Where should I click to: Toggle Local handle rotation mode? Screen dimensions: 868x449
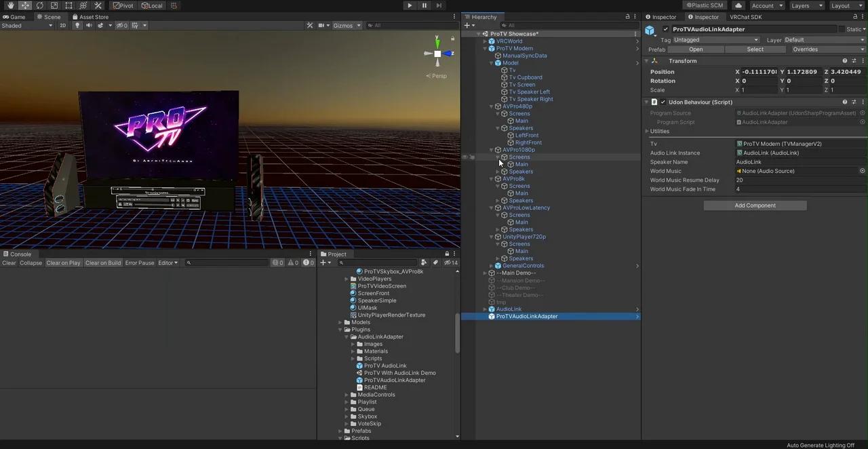pyautogui.click(x=151, y=5)
